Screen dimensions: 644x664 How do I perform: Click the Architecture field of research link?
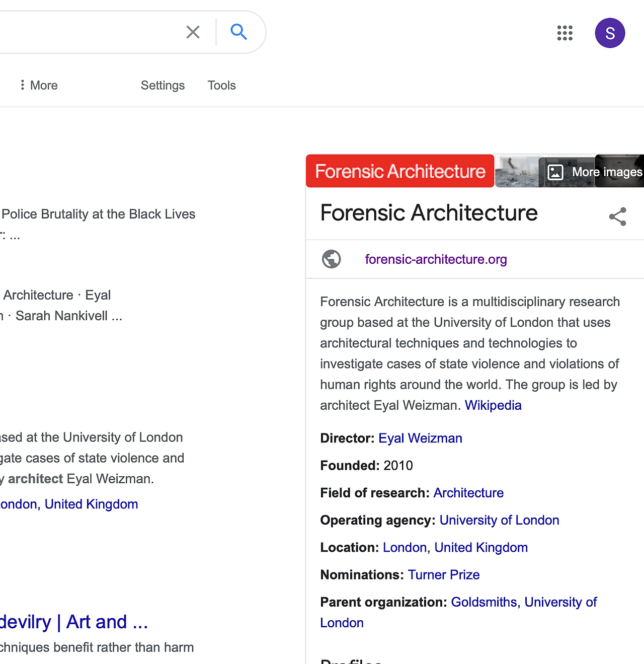coord(468,493)
